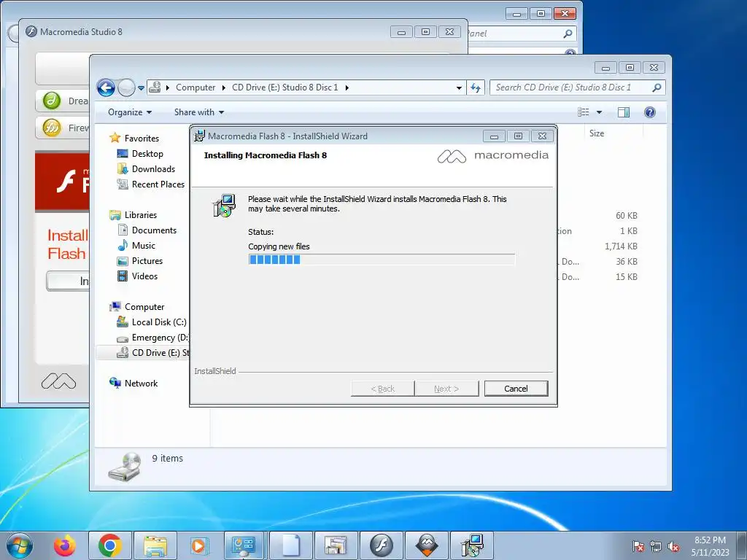Open Local Disk (C:)
The height and width of the screenshot is (560, 747).
click(158, 322)
